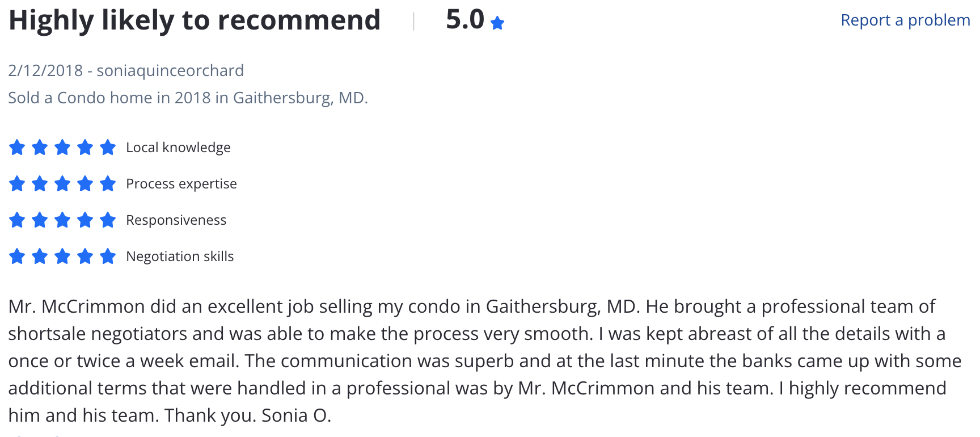Click the Report a problem link
The image size is (980, 437).
click(905, 20)
